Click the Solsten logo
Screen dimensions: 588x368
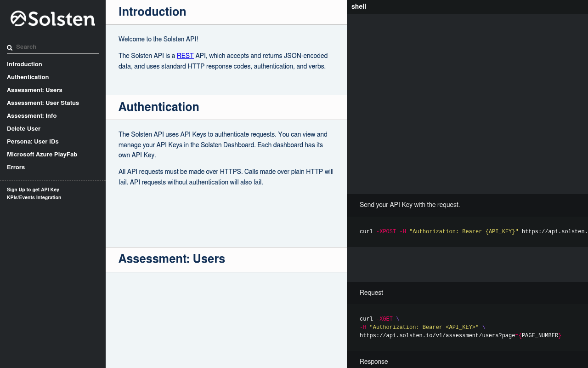tap(53, 19)
